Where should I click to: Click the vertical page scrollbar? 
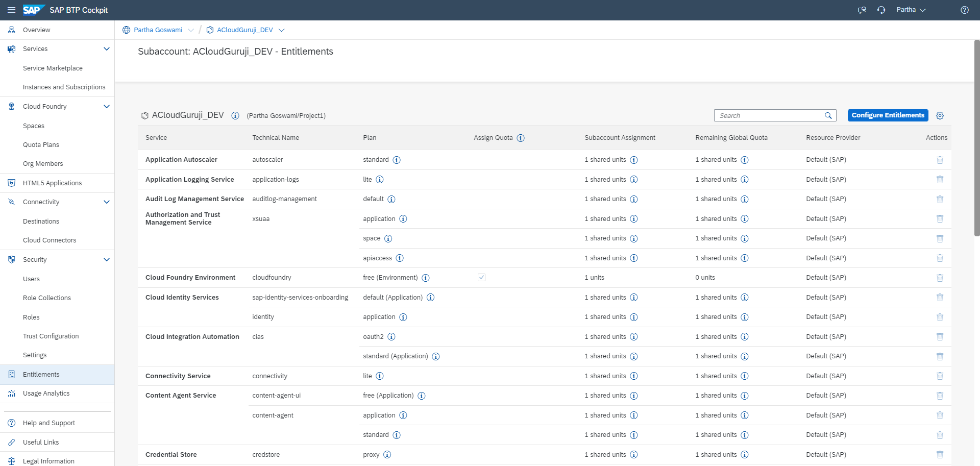[977, 138]
